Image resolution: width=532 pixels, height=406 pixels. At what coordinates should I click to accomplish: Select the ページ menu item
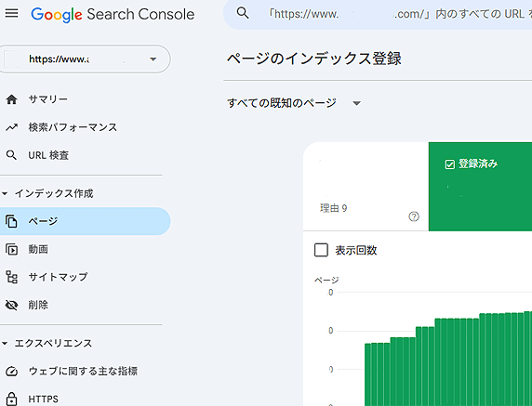point(85,221)
